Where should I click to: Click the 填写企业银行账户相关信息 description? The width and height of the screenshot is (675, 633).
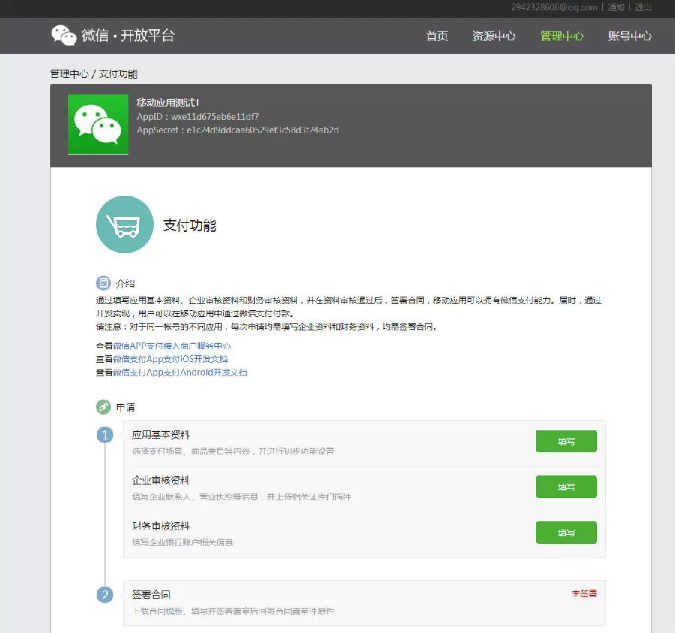183,542
